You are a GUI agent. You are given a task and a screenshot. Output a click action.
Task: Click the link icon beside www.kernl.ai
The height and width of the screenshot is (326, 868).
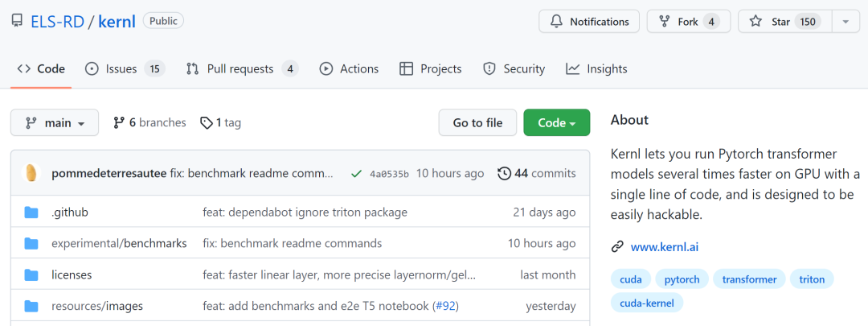[x=617, y=247]
